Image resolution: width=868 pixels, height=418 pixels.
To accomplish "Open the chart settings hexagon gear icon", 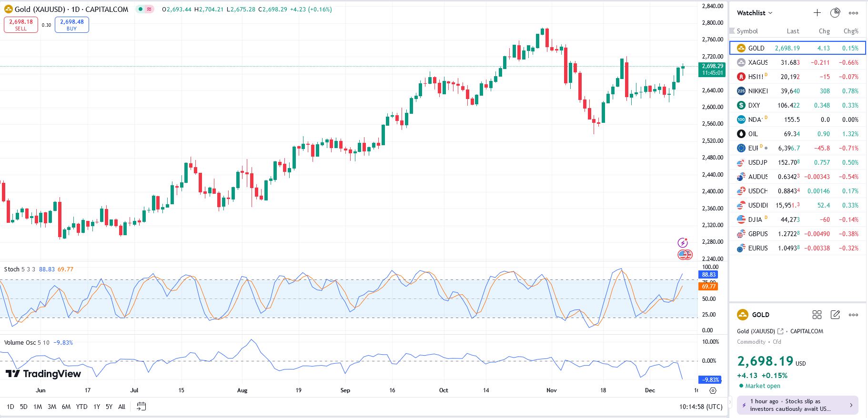I will pos(713,390).
